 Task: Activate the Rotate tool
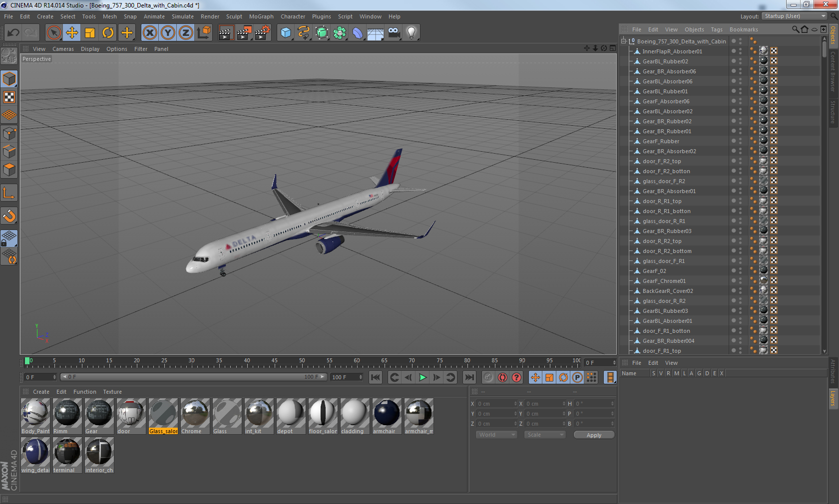pyautogui.click(x=108, y=33)
